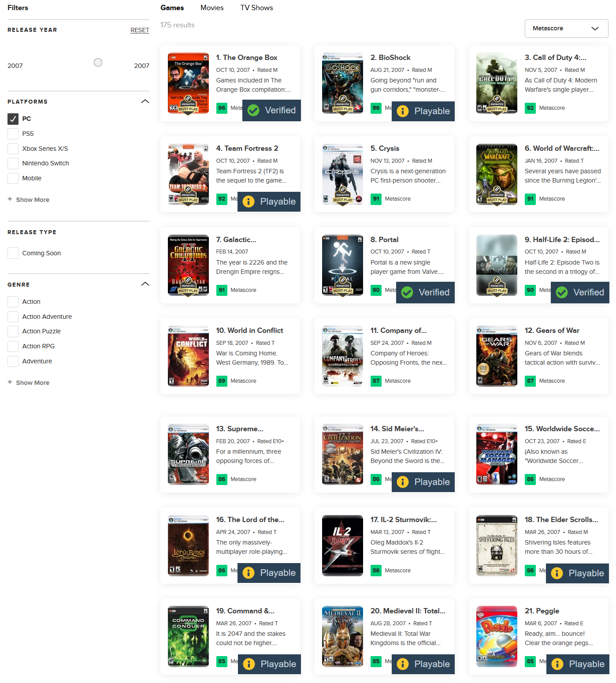
Task: Click the Playable info icon on Team Fortress 2
Action: click(x=249, y=202)
